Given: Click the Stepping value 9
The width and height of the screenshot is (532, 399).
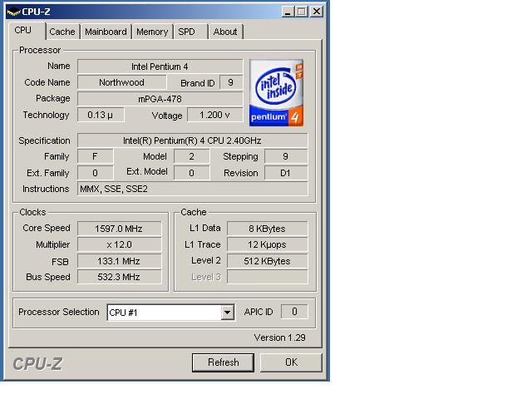Looking at the screenshot, I should click(x=286, y=156).
